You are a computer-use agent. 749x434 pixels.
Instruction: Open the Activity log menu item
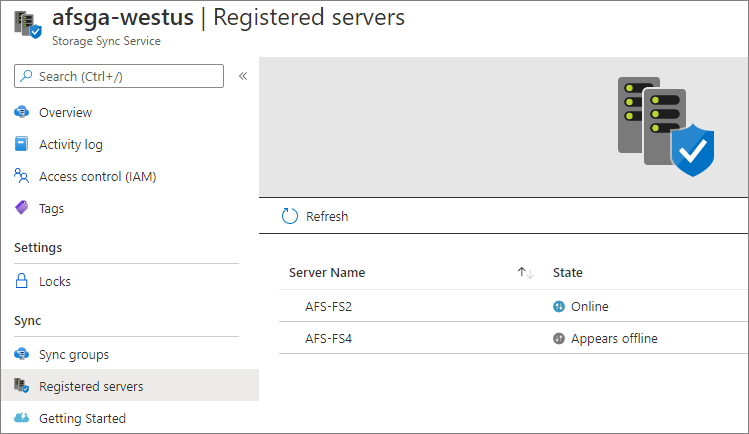[71, 144]
